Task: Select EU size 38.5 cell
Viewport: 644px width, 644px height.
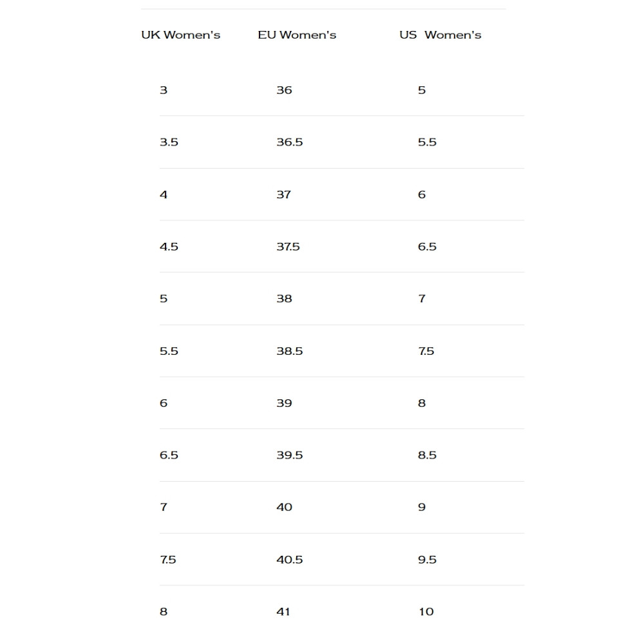Action: click(289, 351)
